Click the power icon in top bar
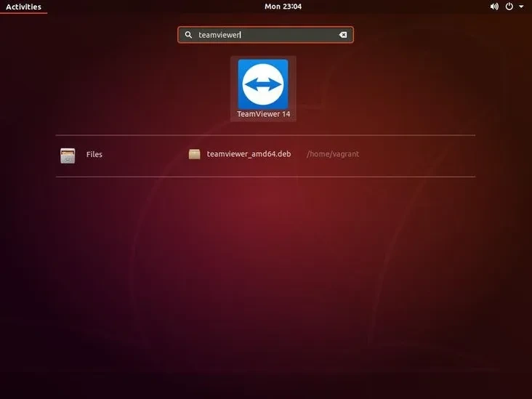The image size is (532, 399). [x=509, y=7]
